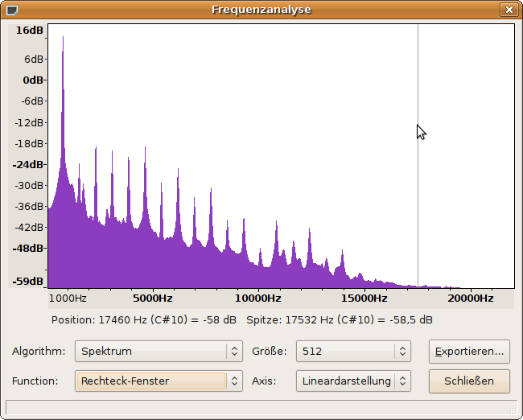Click the Position 17460 Hz readout text
This screenshot has height=420, width=523.
144,320
